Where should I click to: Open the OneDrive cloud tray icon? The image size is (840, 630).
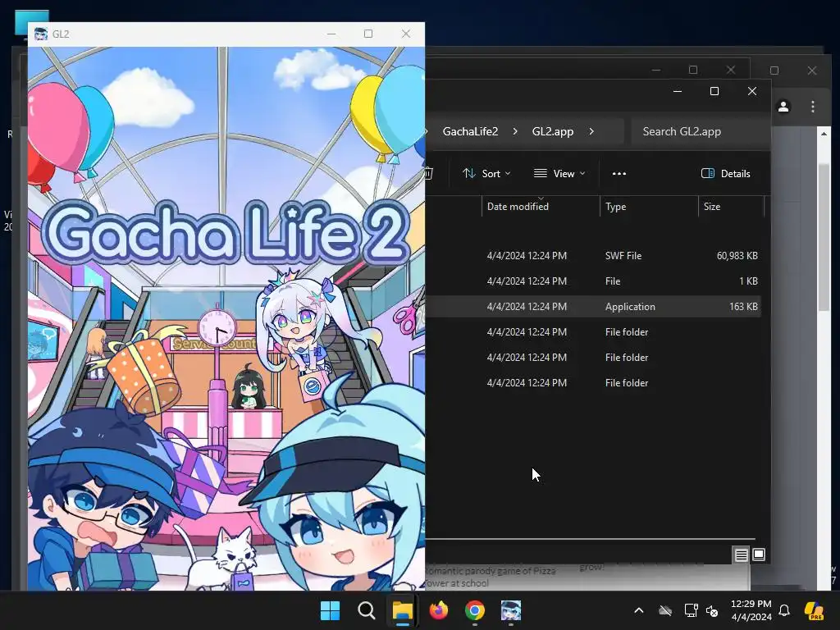[665, 610]
